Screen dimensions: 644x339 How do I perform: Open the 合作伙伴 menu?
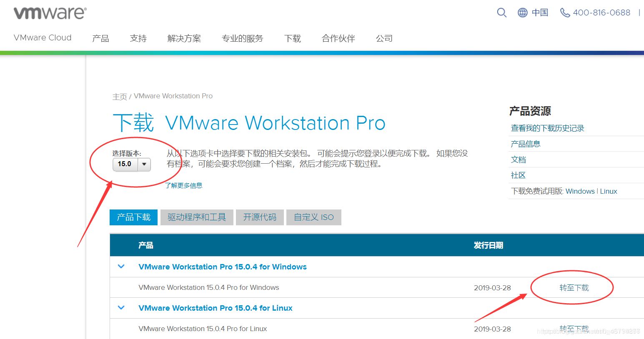tap(338, 38)
